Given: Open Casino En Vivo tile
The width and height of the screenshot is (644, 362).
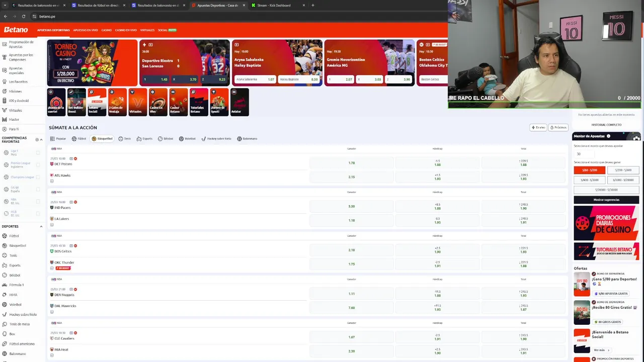Looking at the screenshot, I should [158, 102].
